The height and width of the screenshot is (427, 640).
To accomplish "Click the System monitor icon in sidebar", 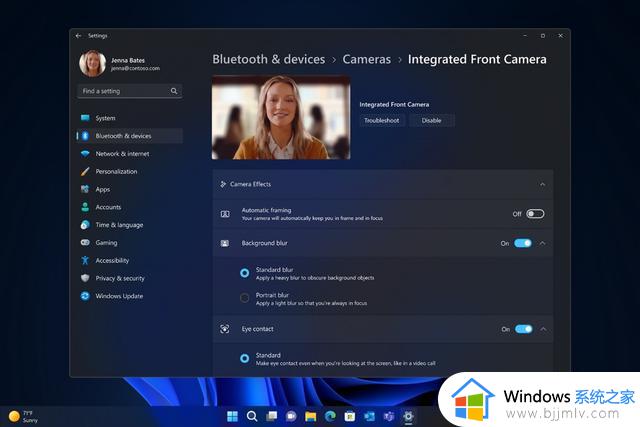I will [85, 118].
